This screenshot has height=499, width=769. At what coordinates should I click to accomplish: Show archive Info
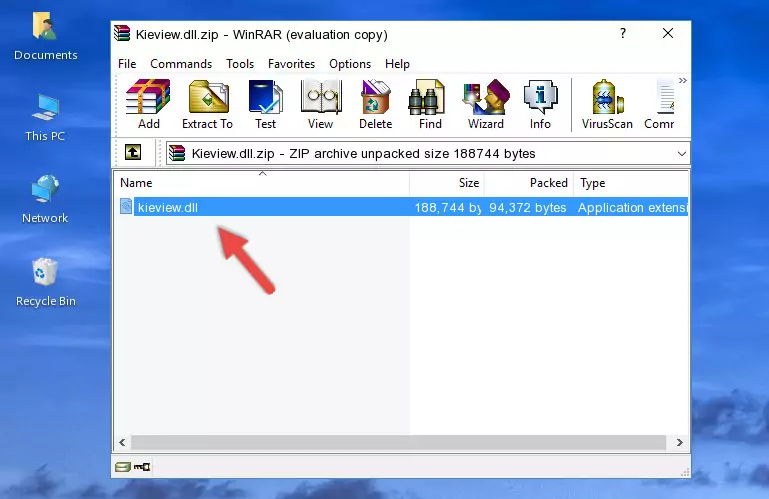tap(540, 105)
